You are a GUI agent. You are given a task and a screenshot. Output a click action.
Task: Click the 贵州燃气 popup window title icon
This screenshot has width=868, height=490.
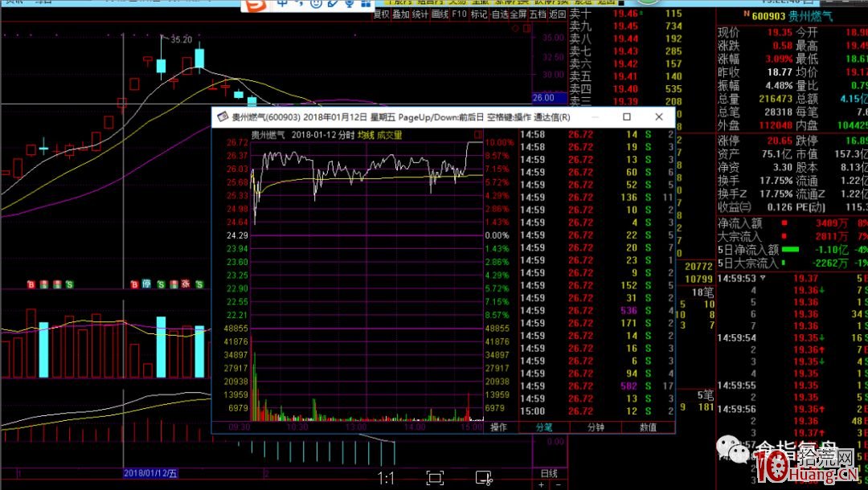click(223, 116)
